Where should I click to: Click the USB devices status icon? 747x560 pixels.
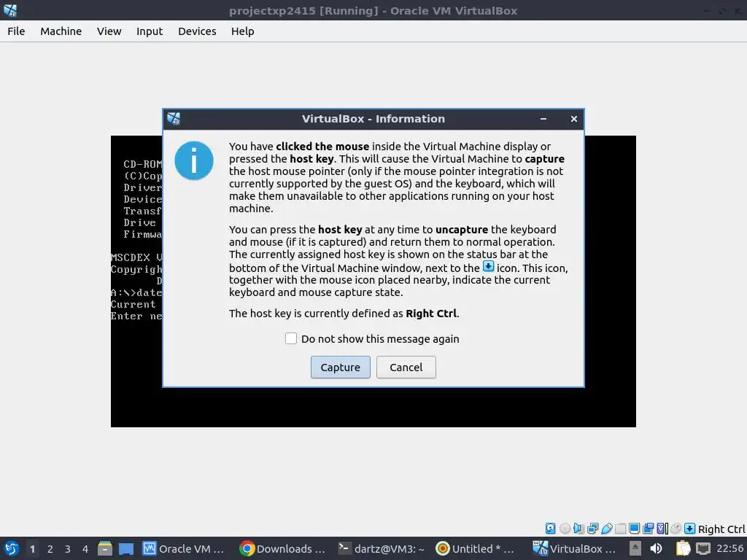[606, 528]
